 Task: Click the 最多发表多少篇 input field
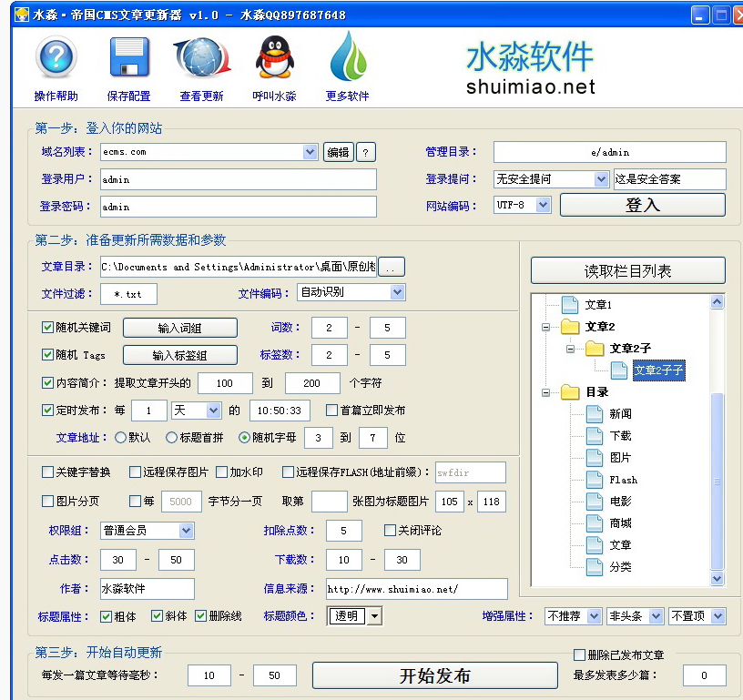(704, 675)
